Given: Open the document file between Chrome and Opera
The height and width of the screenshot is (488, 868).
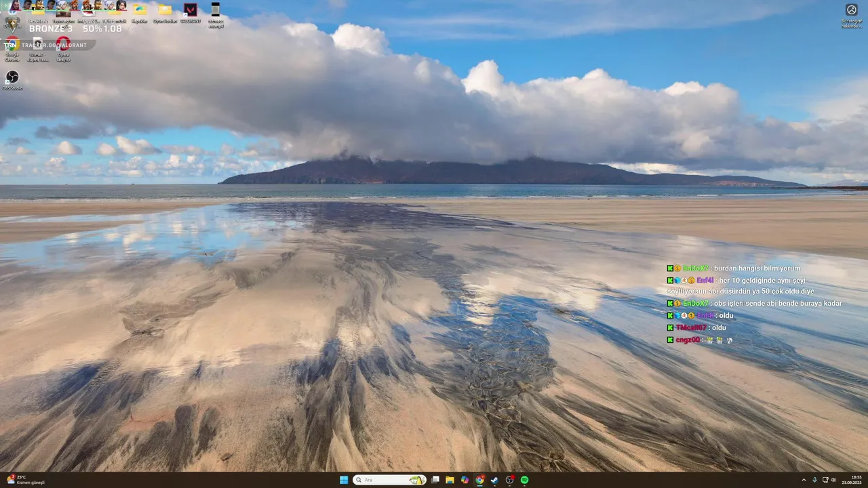Looking at the screenshot, I should pos(37,49).
